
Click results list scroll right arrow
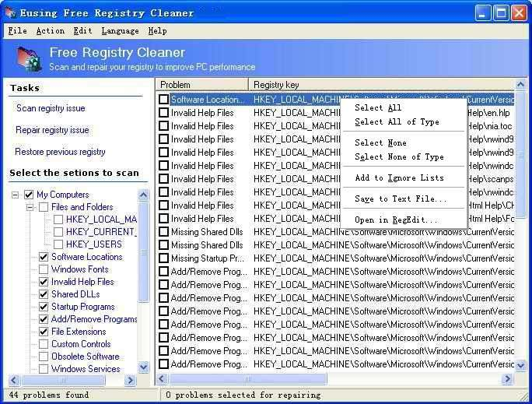[507, 378]
